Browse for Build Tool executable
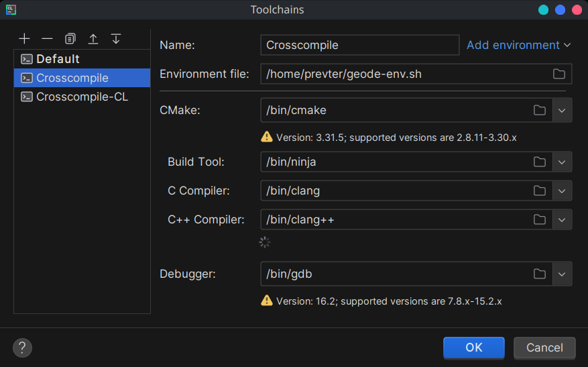Screen dimensions: 588x367 pyautogui.click(x=540, y=162)
